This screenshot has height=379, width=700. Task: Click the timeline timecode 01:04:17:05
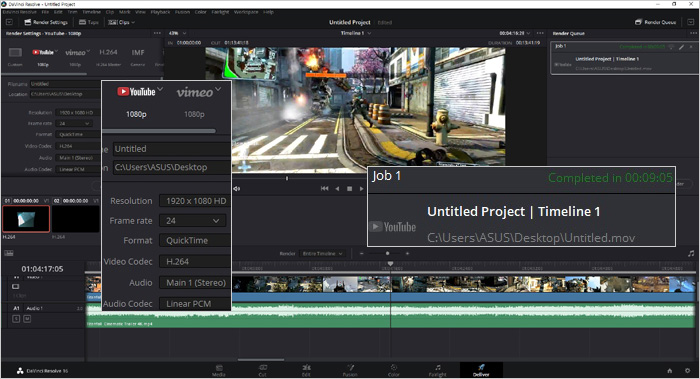(42, 269)
